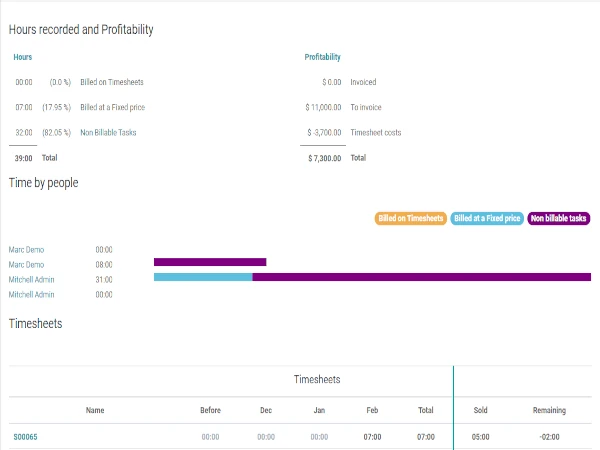Open Marc Demo entry with 08:00 hours
This screenshot has width=600, height=450.
(26, 264)
